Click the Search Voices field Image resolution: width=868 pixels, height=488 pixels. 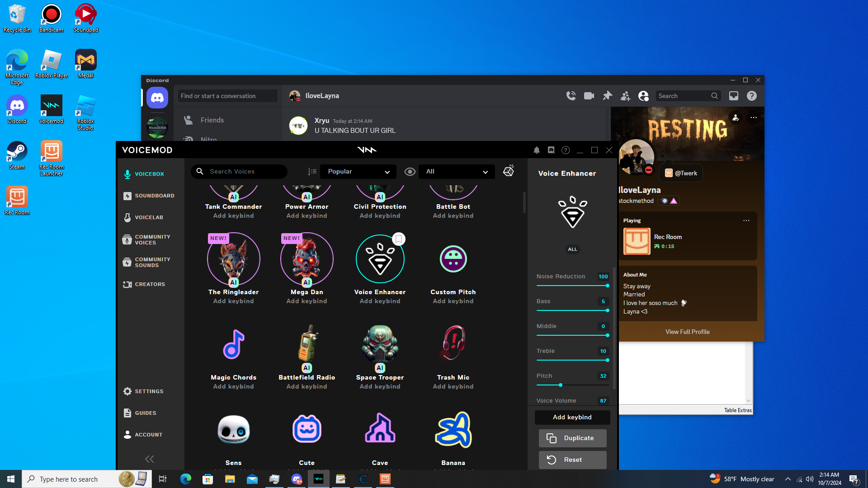point(244,172)
